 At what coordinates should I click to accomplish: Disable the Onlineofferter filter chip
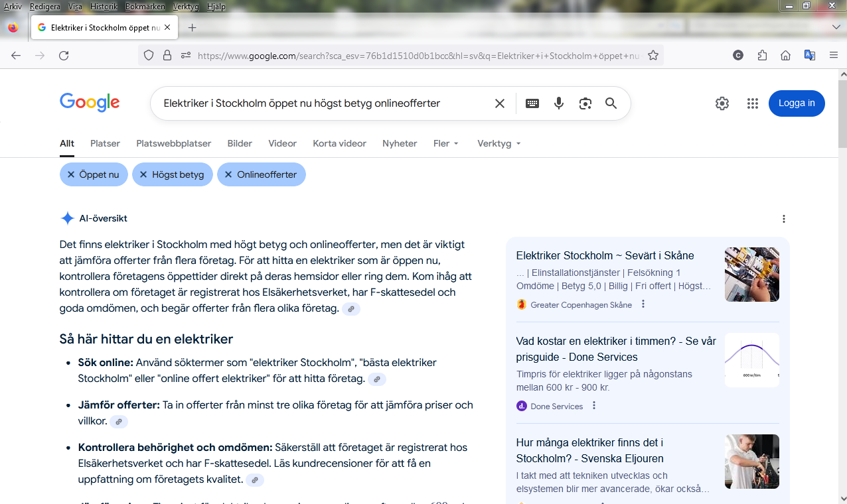228,174
